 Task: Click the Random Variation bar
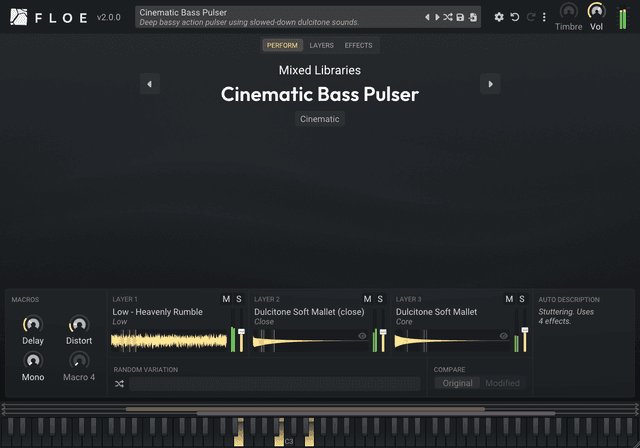coord(275,384)
